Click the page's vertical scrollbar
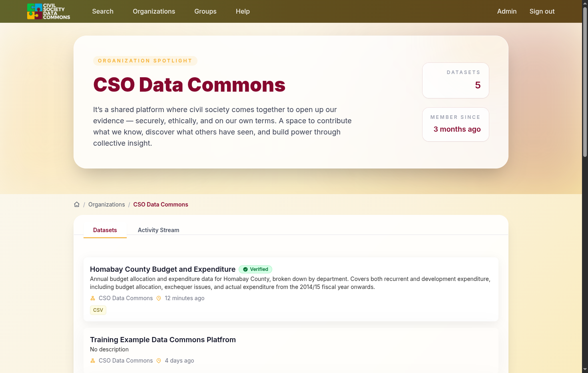This screenshot has width=588, height=373. (585, 82)
